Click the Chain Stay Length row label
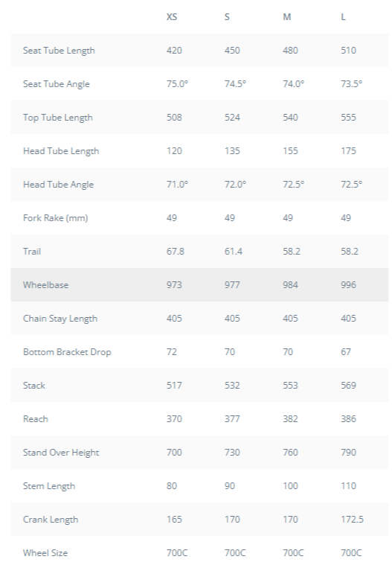 60,319
